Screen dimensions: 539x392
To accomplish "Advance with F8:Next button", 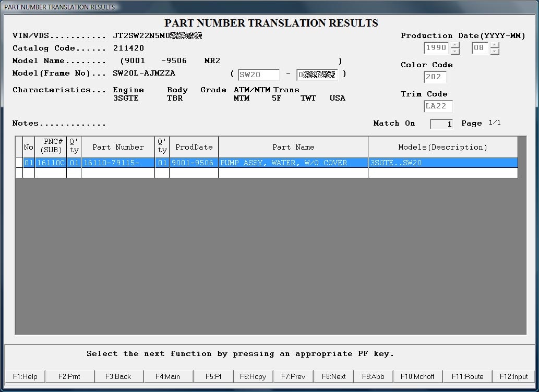I will (x=333, y=376).
